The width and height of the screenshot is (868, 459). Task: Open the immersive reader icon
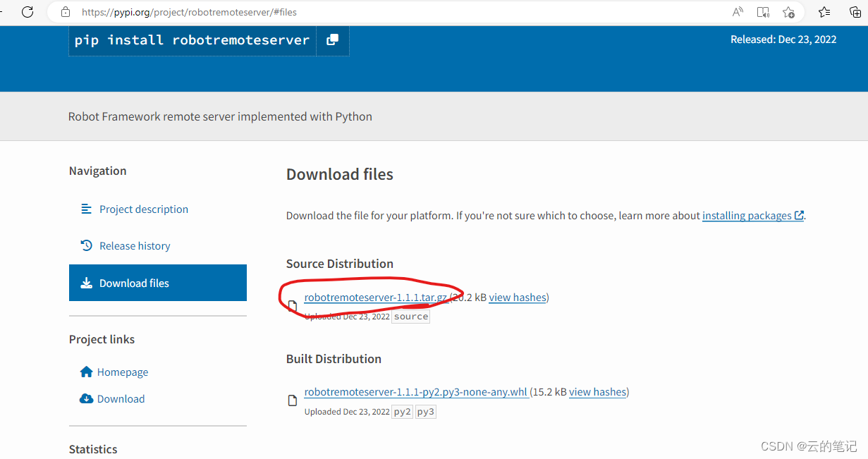point(763,12)
